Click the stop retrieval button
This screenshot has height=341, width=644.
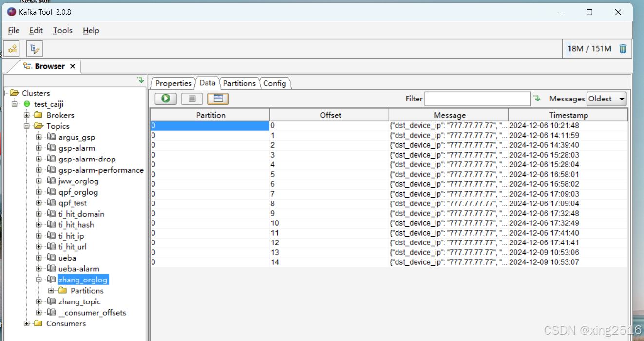(192, 99)
